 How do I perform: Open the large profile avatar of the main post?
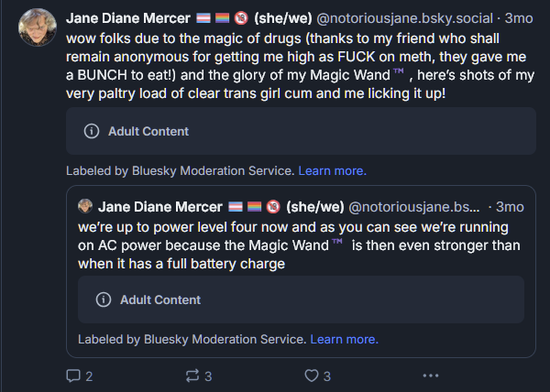coord(36,27)
